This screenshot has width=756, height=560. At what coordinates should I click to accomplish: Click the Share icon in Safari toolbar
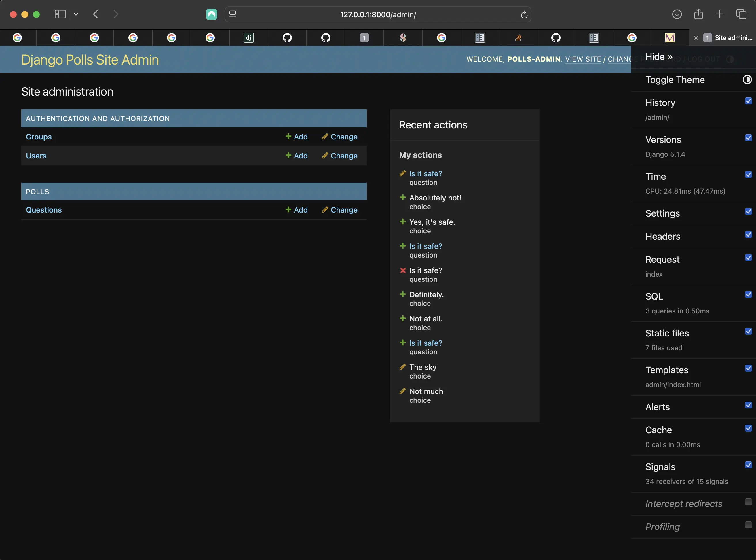(698, 14)
